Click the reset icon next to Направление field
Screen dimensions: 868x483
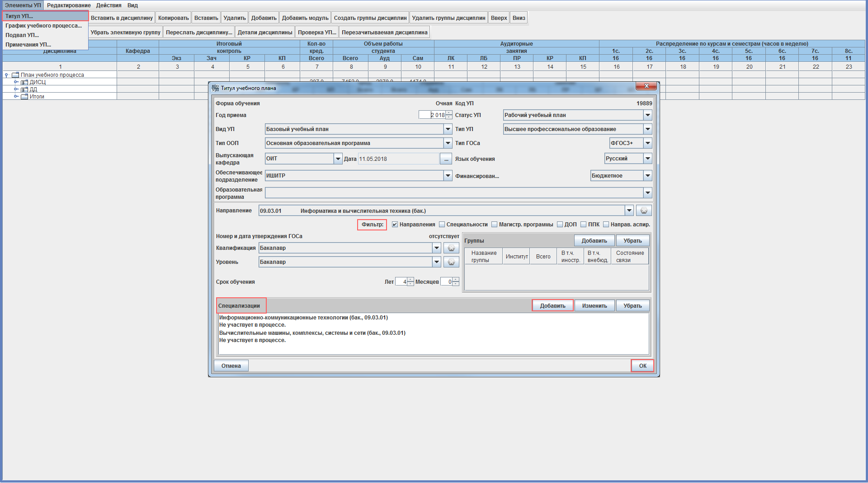tap(644, 211)
